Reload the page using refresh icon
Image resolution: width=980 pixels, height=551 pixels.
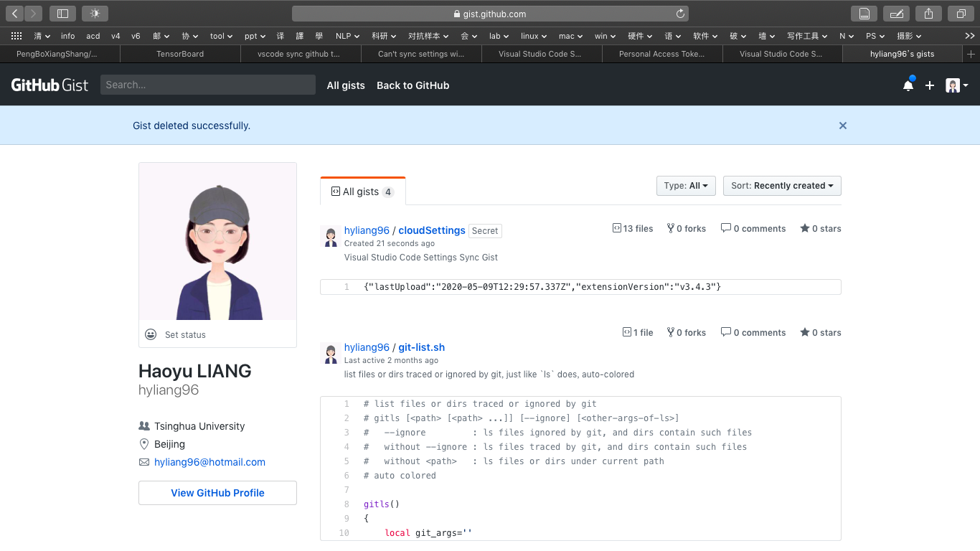(x=680, y=14)
